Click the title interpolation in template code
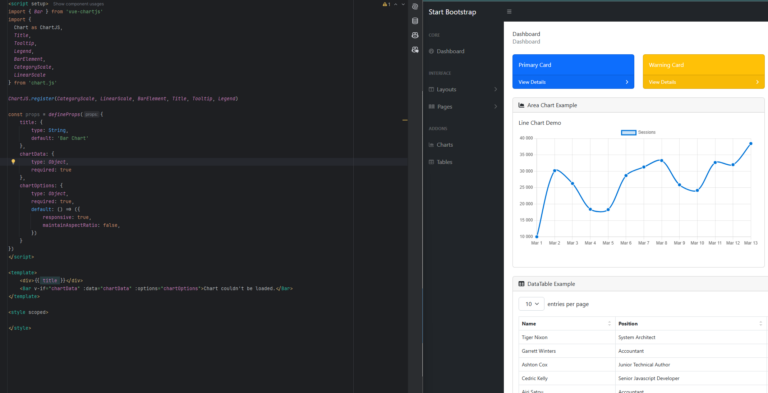The width and height of the screenshot is (768, 393). pos(50,281)
